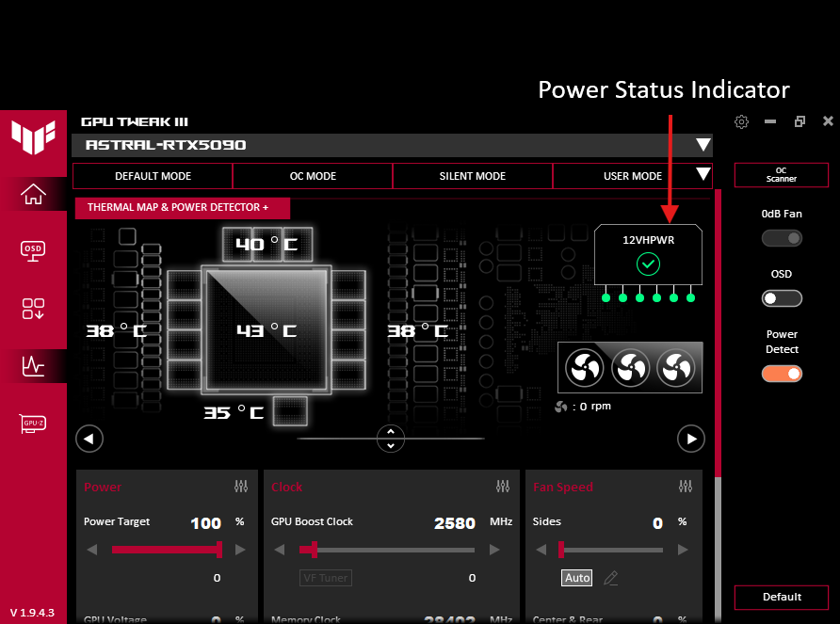Expand Thermal Map & Power Detector section

pyautogui.click(x=183, y=208)
